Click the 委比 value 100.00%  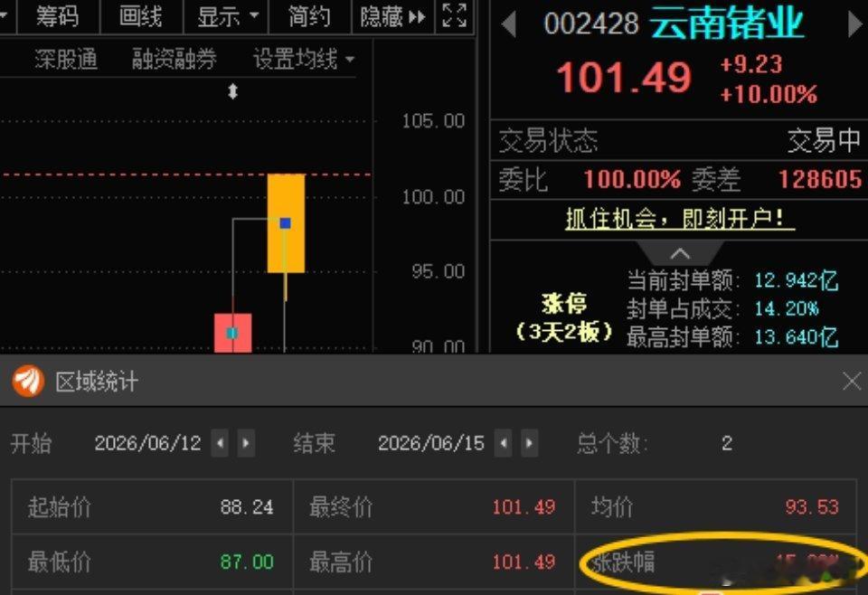point(632,179)
